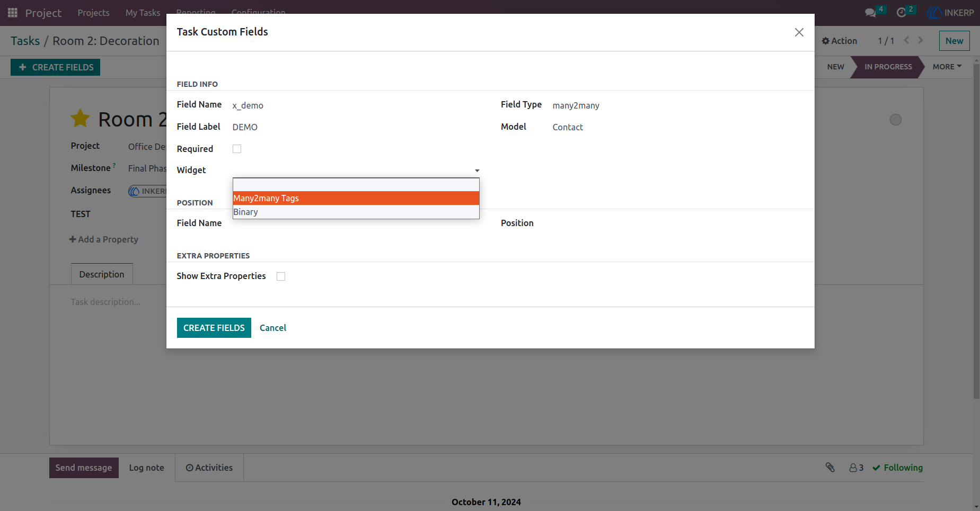This screenshot has height=511, width=980.
Task: Click the Task description text area
Action: coord(106,302)
